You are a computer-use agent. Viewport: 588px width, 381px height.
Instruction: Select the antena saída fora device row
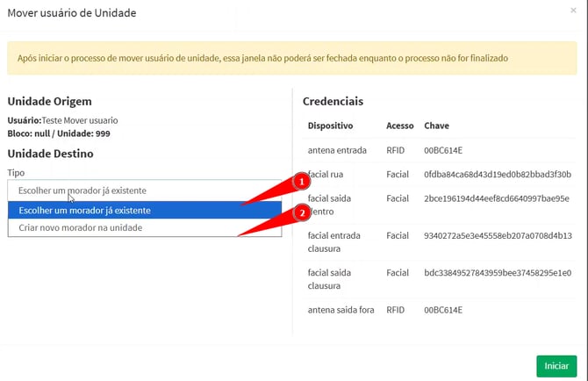tap(342, 310)
